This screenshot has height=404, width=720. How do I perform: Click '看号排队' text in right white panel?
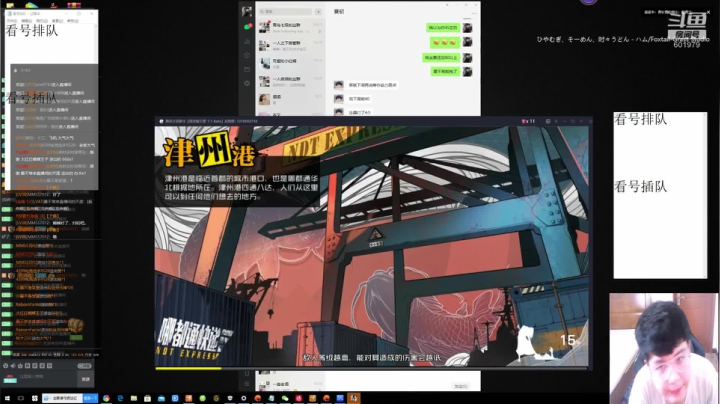640,119
